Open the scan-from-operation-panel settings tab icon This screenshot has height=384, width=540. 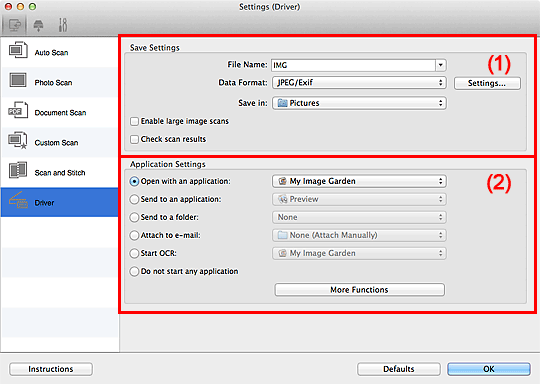(38, 25)
